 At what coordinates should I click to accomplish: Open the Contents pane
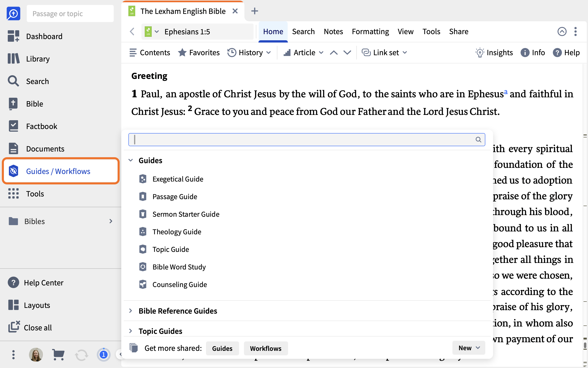pyautogui.click(x=149, y=53)
